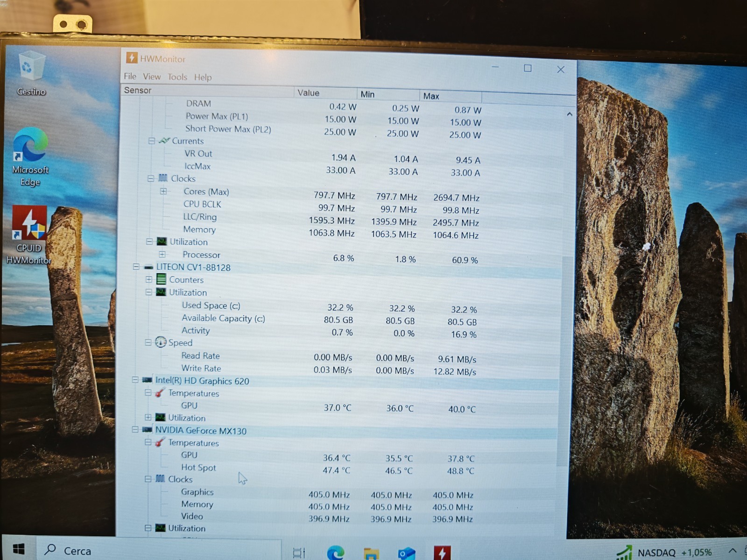Image resolution: width=747 pixels, height=560 pixels.
Task: Open the Help menu
Action: [x=203, y=77]
